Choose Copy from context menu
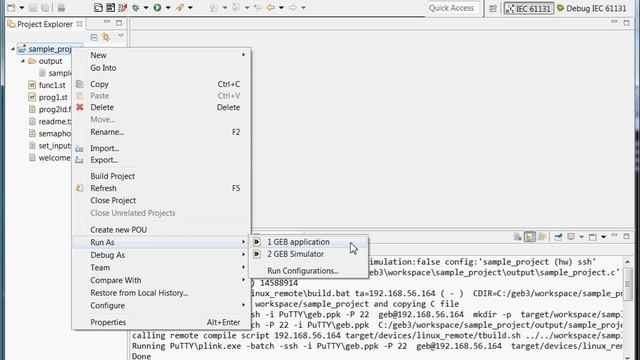The width and height of the screenshot is (640, 360). (x=162, y=84)
